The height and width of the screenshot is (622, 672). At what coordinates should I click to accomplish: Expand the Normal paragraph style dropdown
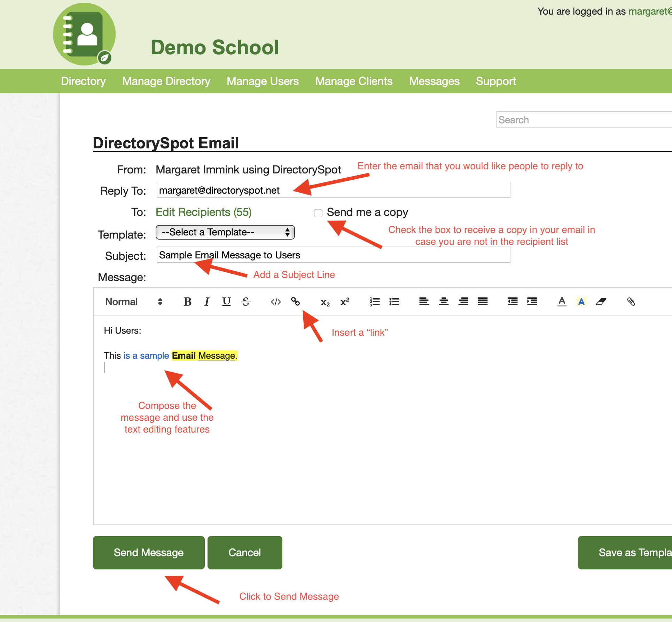[x=134, y=302]
